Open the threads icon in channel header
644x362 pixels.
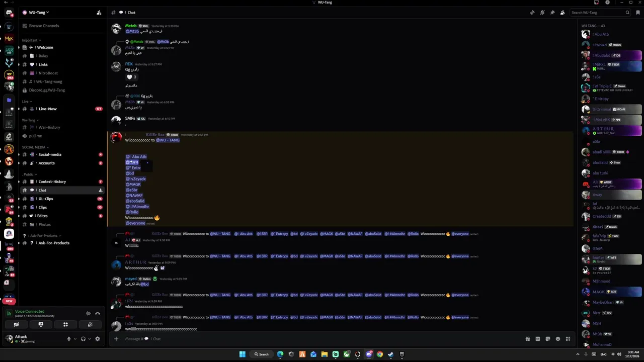(532, 13)
